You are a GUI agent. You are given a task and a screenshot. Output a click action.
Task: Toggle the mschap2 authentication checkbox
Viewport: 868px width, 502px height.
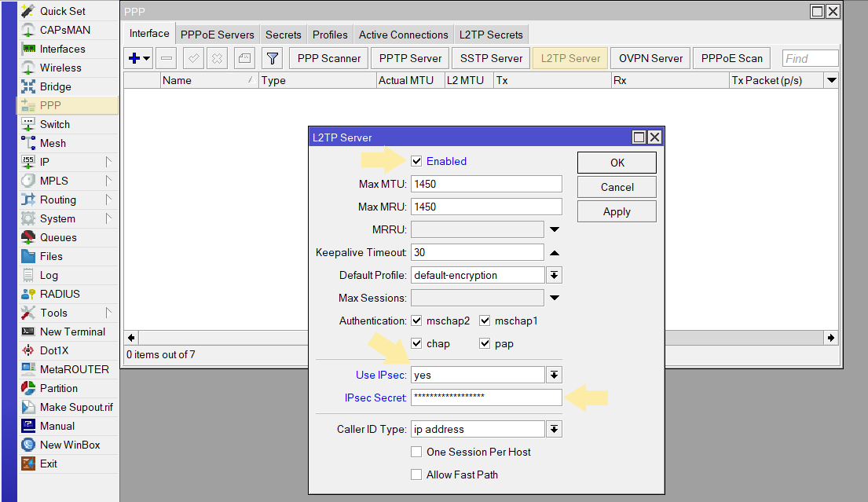click(416, 321)
